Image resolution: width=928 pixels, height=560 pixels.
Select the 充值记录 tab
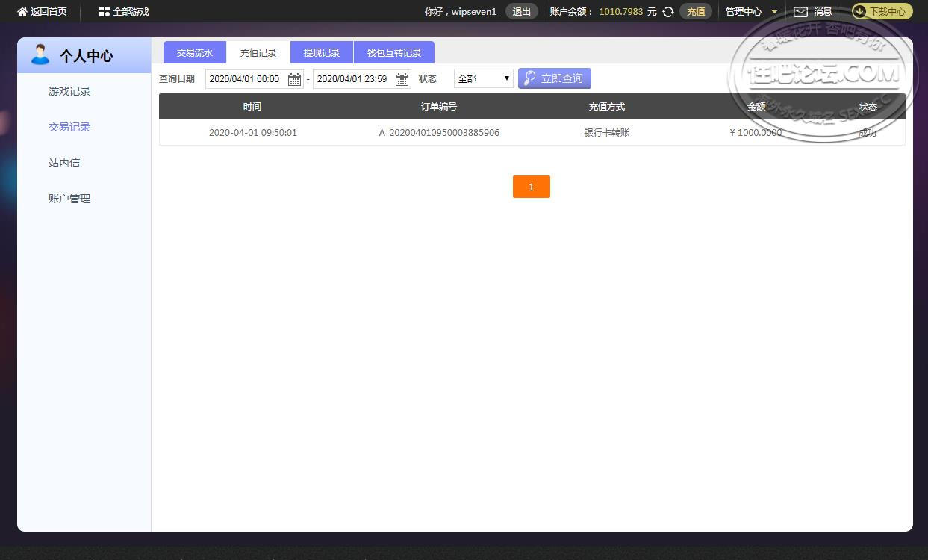click(x=258, y=52)
